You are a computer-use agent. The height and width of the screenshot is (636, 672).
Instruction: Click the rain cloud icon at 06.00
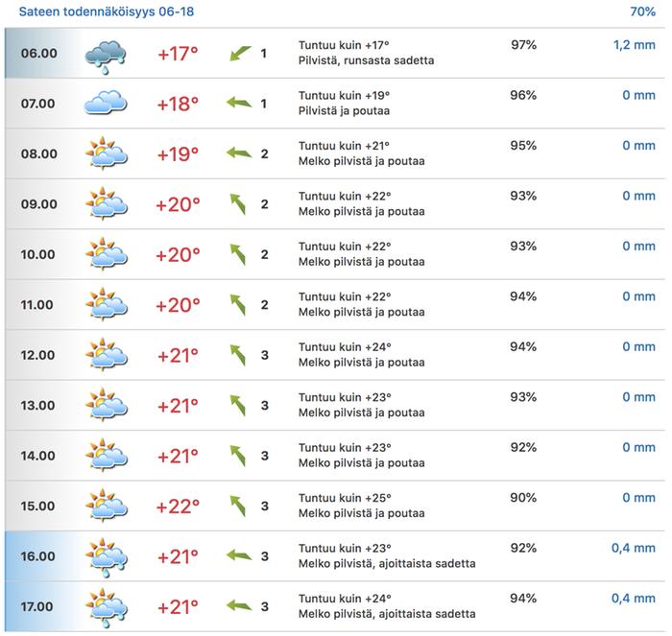coord(106,55)
